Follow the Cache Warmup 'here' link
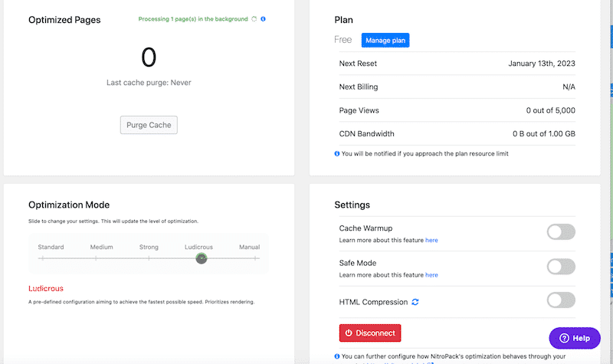 click(x=431, y=240)
